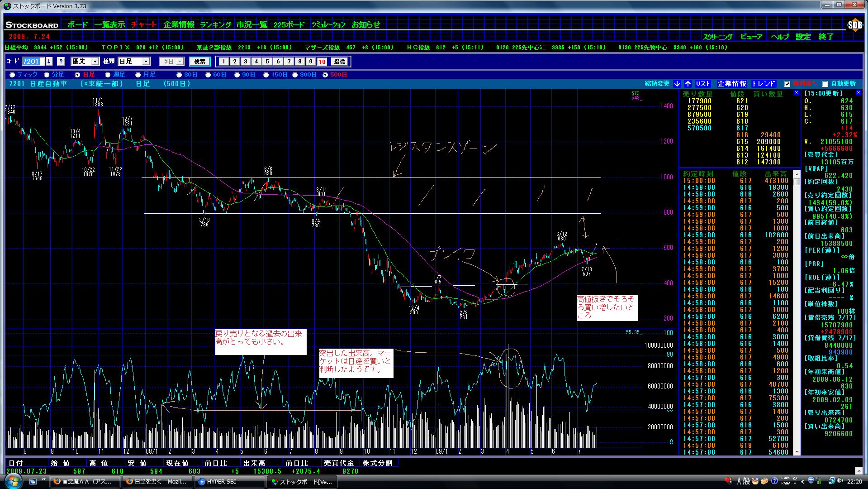Enable the 自動更新 auto-update checkbox
Viewport: 868px width, 489px height.
pos(825,84)
